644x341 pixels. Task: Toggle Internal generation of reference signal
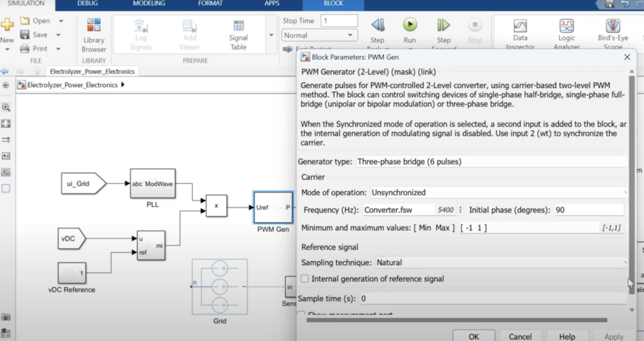[x=305, y=279]
